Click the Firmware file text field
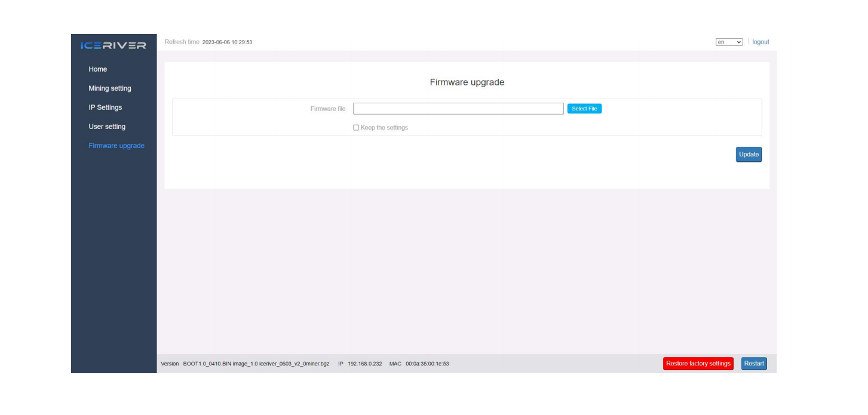 tap(458, 109)
